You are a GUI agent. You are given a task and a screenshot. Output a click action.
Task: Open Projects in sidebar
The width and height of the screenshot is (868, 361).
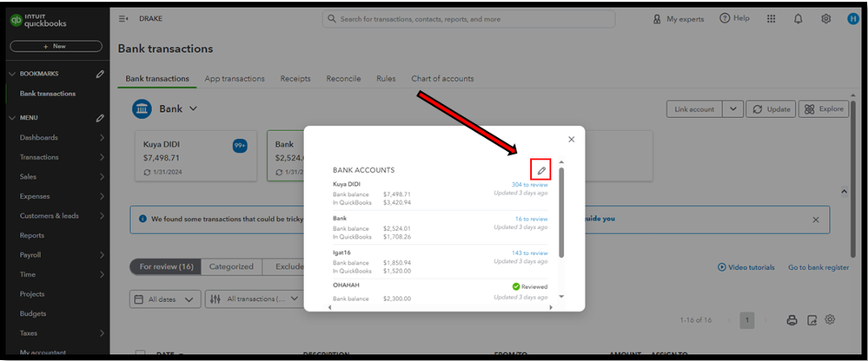[x=32, y=294]
